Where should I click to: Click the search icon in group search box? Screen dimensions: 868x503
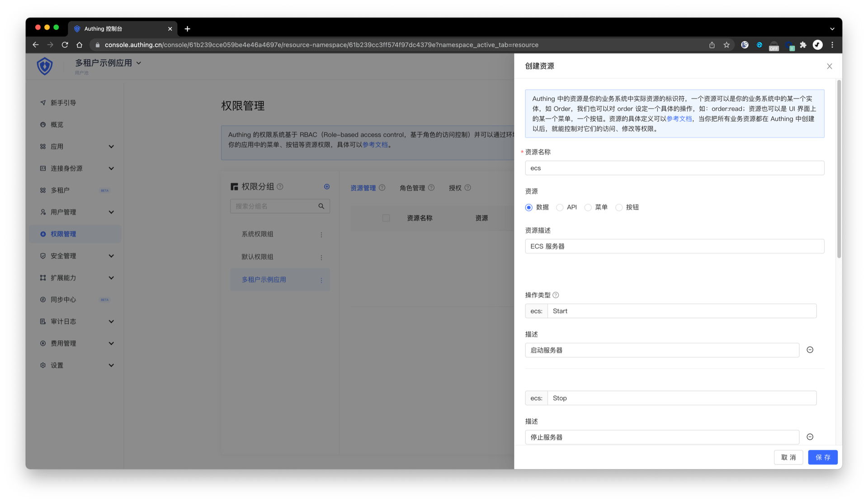[321, 206]
